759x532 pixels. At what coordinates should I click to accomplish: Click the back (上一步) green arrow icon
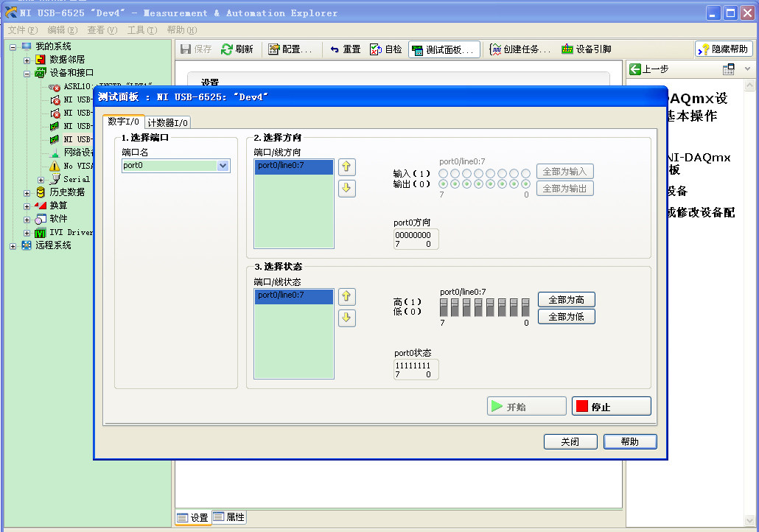[x=634, y=69]
